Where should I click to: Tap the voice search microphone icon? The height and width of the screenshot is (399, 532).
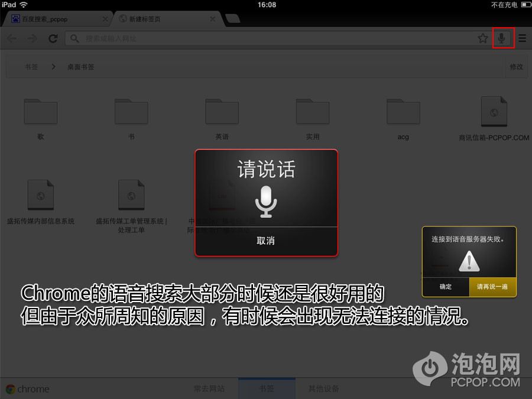click(x=501, y=38)
